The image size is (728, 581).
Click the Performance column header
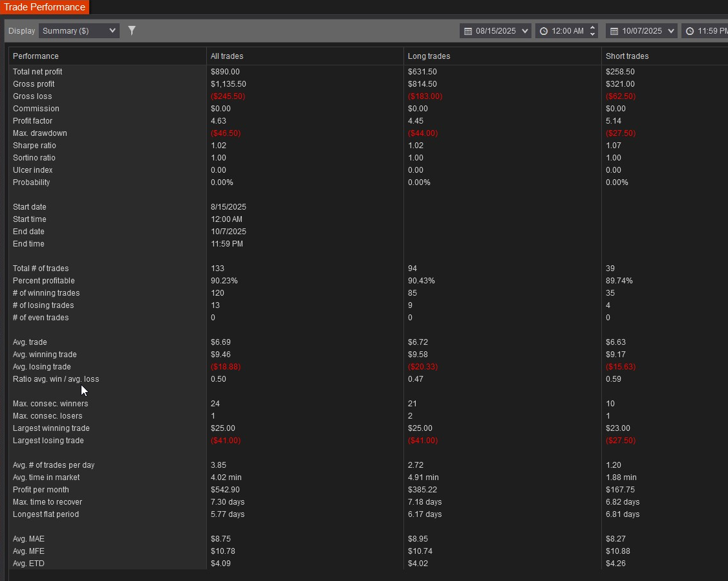pyautogui.click(x=36, y=56)
